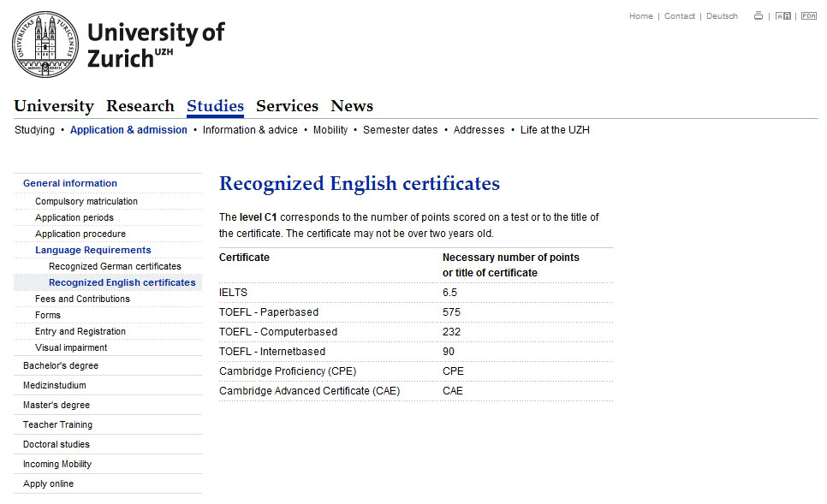This screenshot has height=504, width=827.
Task: Open Medizinstudium sidebar link
Action: click(54, 385)
